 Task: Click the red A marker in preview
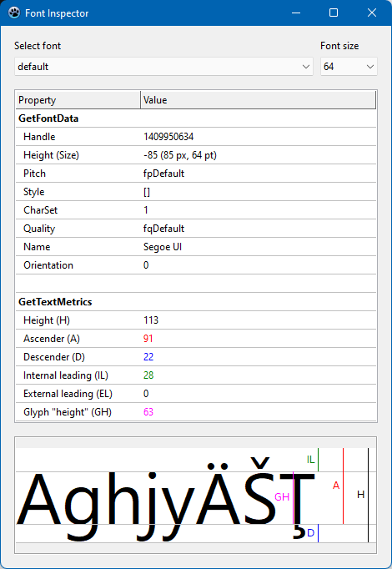(x=336, y=486)
